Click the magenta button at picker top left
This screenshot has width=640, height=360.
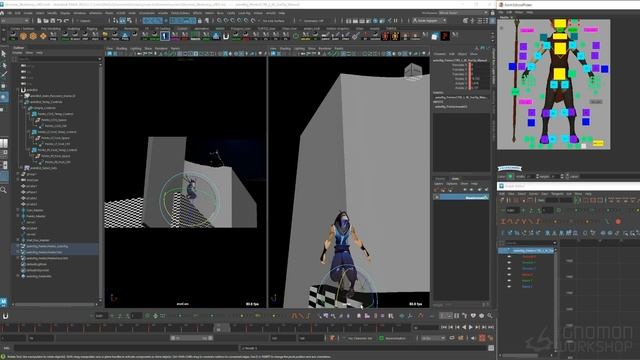pyautogui.click(x=527, y=30)
